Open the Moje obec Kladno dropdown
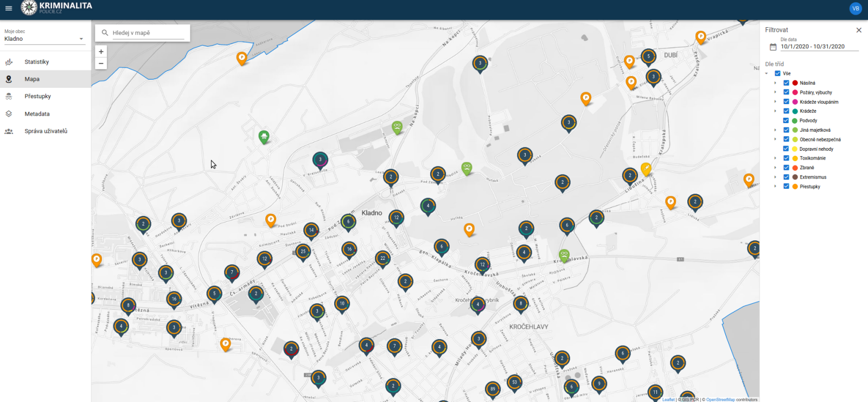 click(44, 39)
